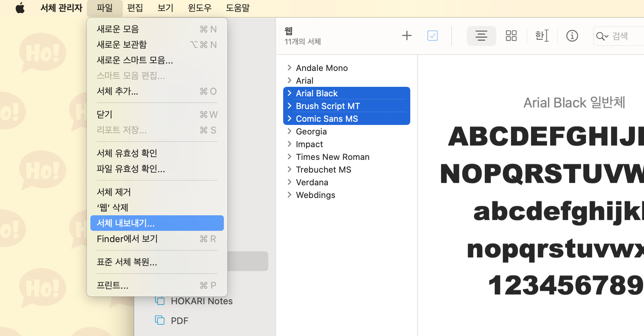This screenshot has height=336, width=644.
Task: Choose 표준 서체 복원… menu item
Action: [157, 262]
